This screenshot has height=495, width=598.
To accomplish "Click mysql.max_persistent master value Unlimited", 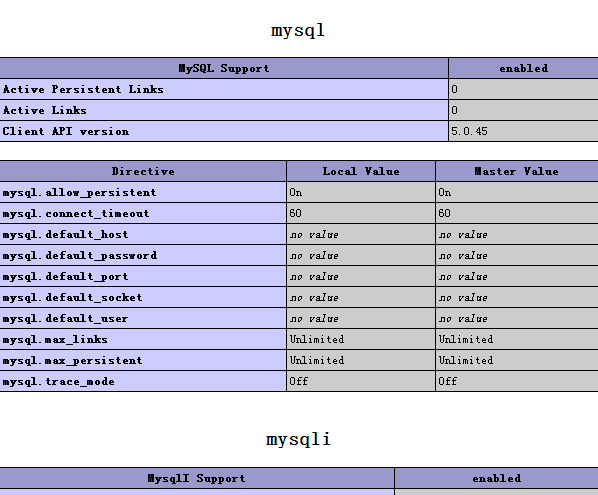I will point(466,360).
